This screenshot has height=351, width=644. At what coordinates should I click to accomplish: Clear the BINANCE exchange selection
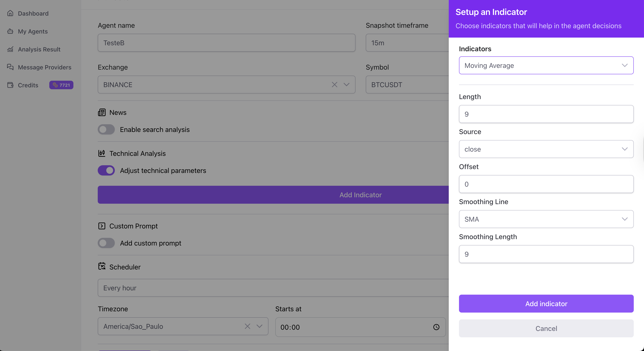pyautogui.click(x=334, y=85)
